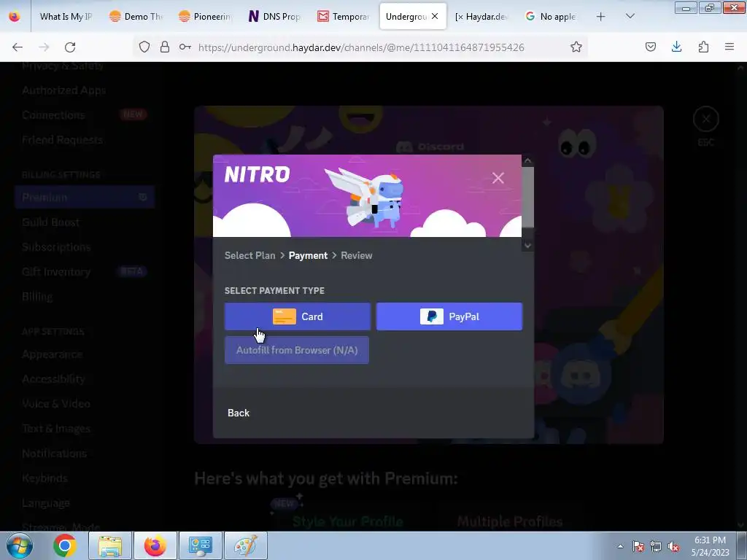The height and width of the screenshot is (560, 747).
Task: Show hidden tray icons arrow
Action: (620, 546)
